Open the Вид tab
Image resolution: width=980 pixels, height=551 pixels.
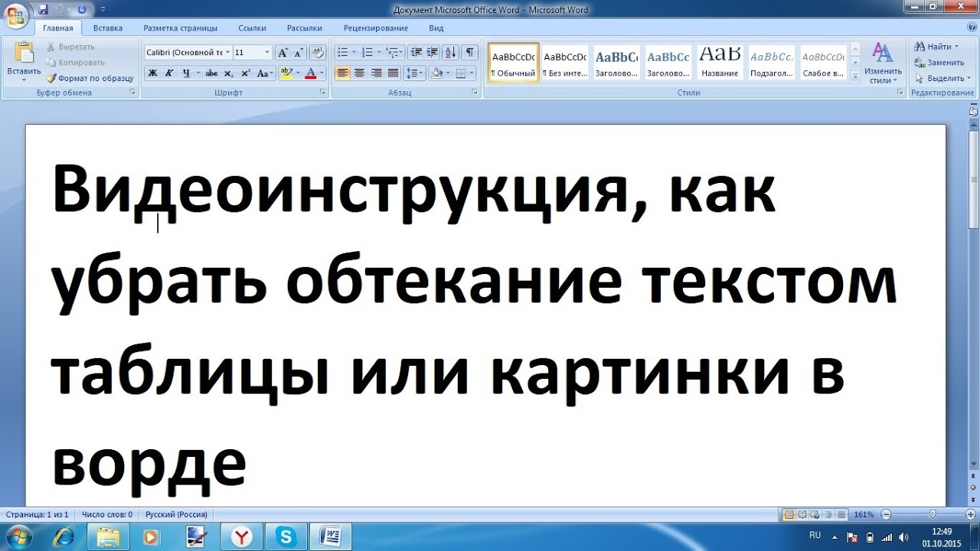[x=436, y=28]
